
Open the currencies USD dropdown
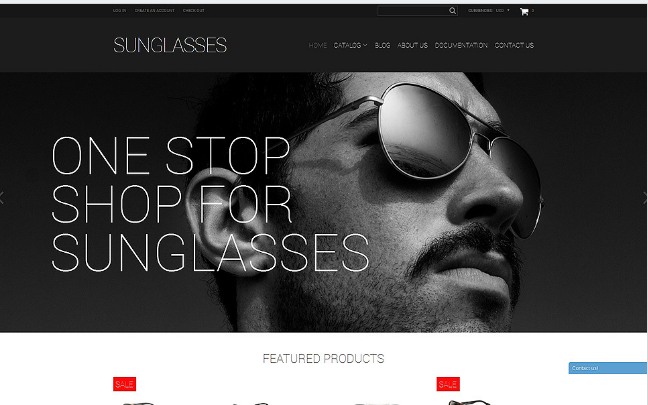pyautogui.click(x=503, y=10)
